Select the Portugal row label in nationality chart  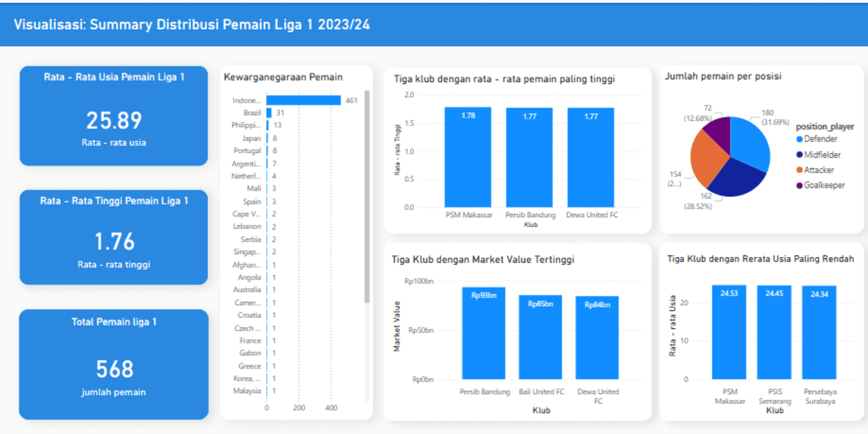pyautogui.click(x=247, y=151)
